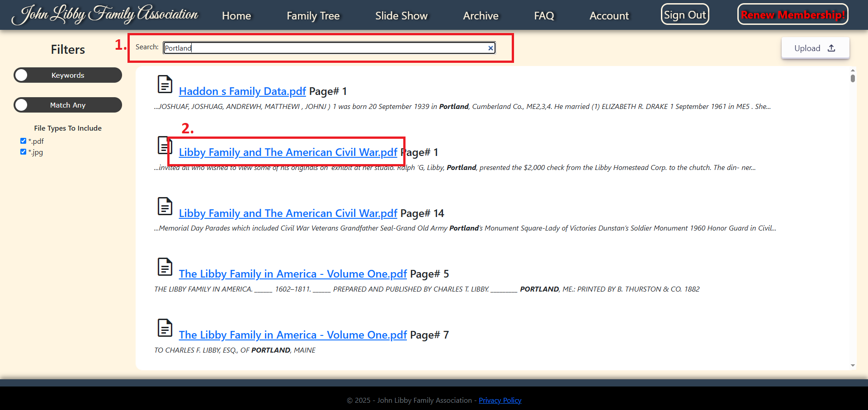Open the Family Tree page
Viewport: 868px width, 410px height.
click(x=313, y=16)
